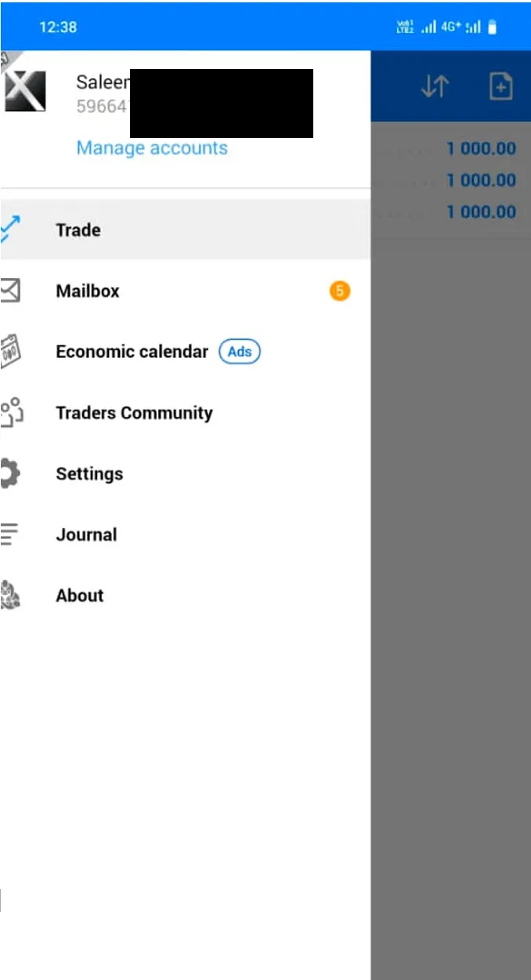
Task: Tap the Traders Community people icon
Action: 11,413
